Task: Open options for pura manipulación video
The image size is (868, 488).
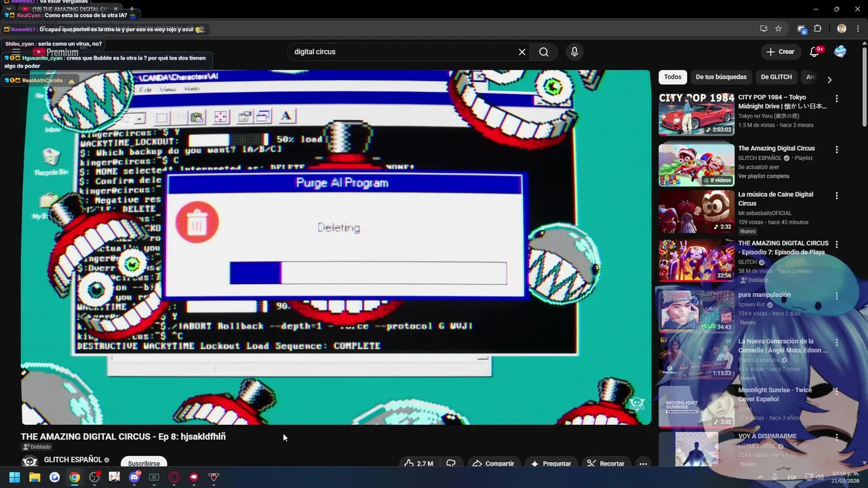Action: coord(836,296)
